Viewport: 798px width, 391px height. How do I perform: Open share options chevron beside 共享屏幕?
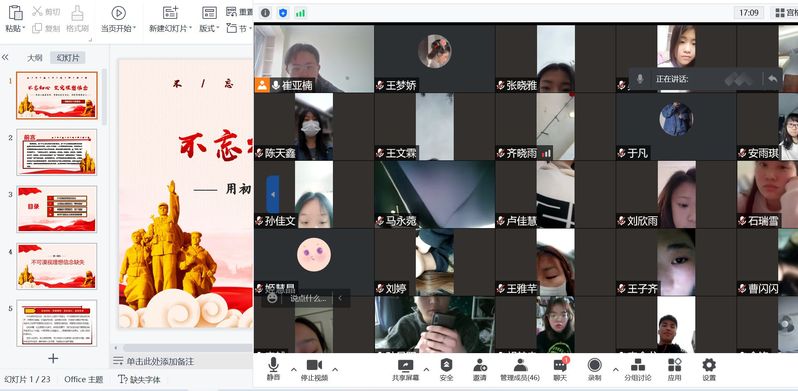[426, 369]
